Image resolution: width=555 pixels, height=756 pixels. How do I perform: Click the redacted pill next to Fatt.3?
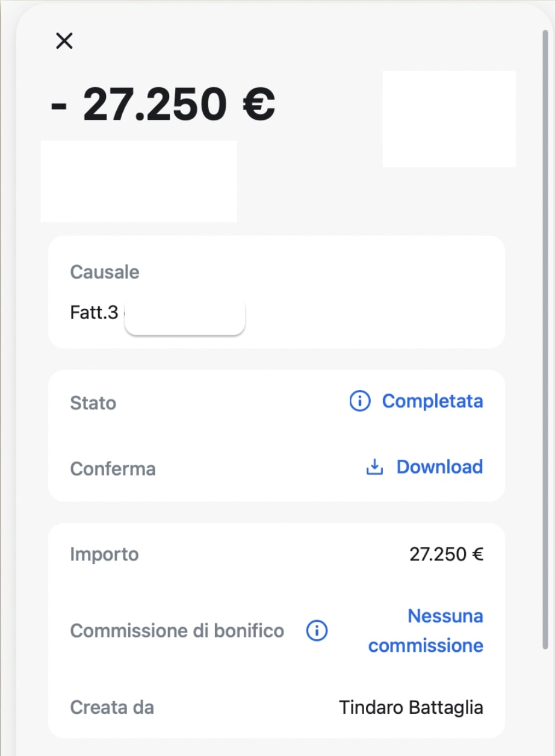[185, 316]
